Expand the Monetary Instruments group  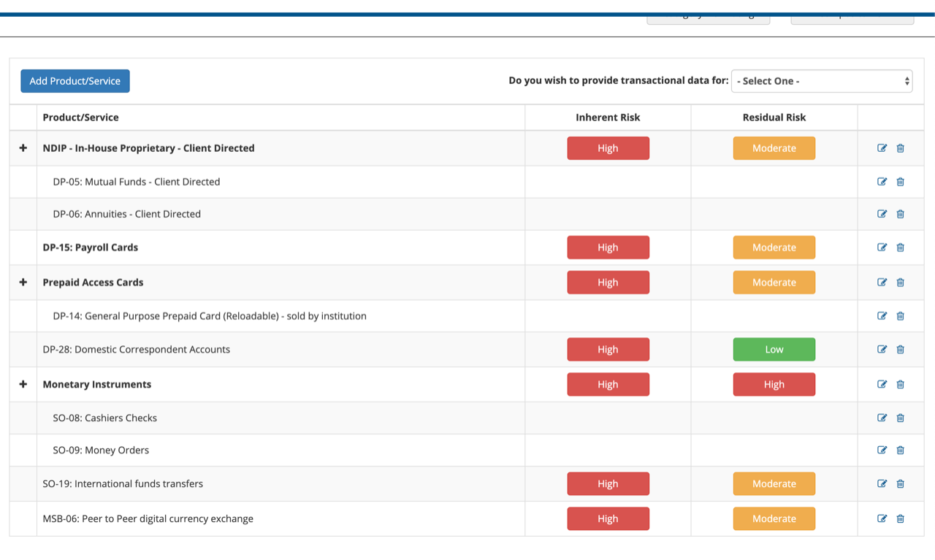pyautogui.click(x=23, y=384)
